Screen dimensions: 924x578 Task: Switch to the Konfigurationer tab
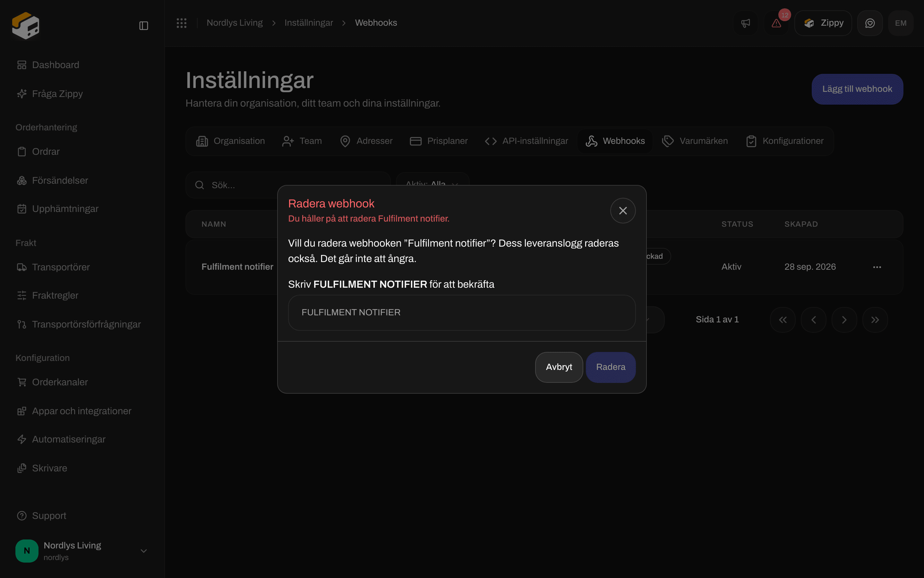click(x=785, y=141)
